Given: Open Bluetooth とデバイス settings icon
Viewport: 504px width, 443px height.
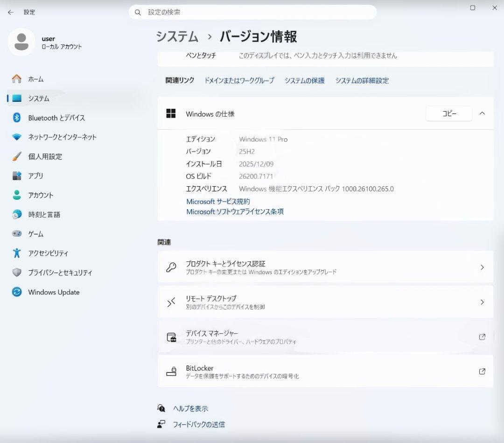Looking at the screenshot, I should point(17,118).
